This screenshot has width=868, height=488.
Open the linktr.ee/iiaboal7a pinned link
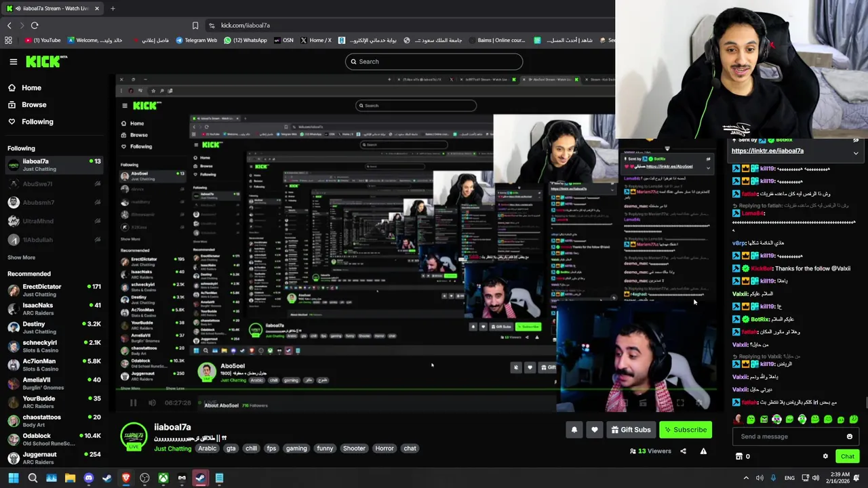tap(768, 150)
